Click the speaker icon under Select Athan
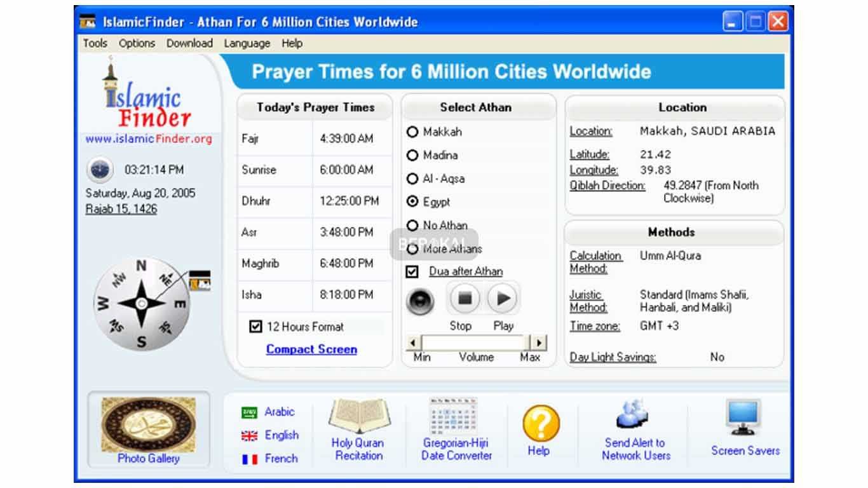 pyautogui.click(x=420, y=301)
